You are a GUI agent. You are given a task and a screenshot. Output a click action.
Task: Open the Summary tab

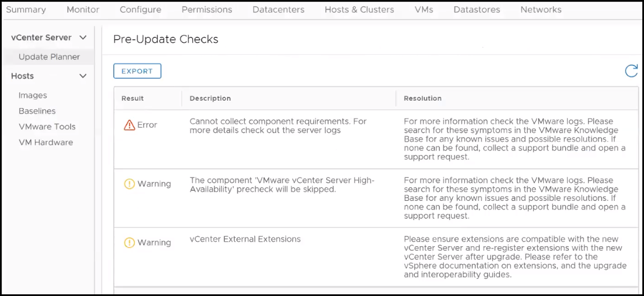click(x=26, y=10)
